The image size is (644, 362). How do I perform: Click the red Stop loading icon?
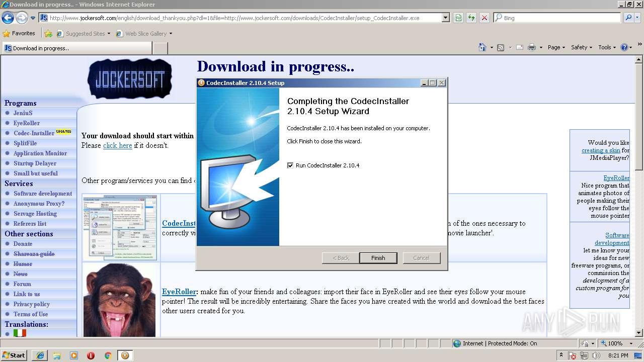click(484, 18)
